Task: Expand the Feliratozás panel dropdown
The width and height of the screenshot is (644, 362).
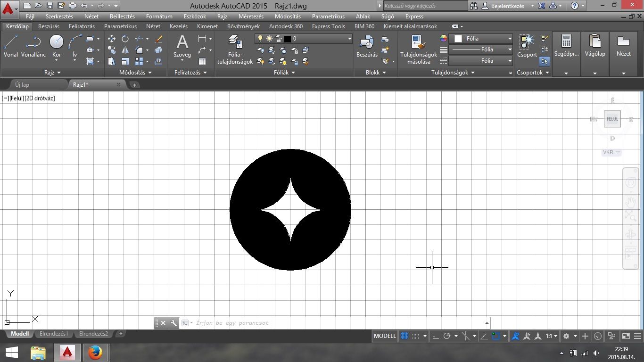Action: point(191,73)
